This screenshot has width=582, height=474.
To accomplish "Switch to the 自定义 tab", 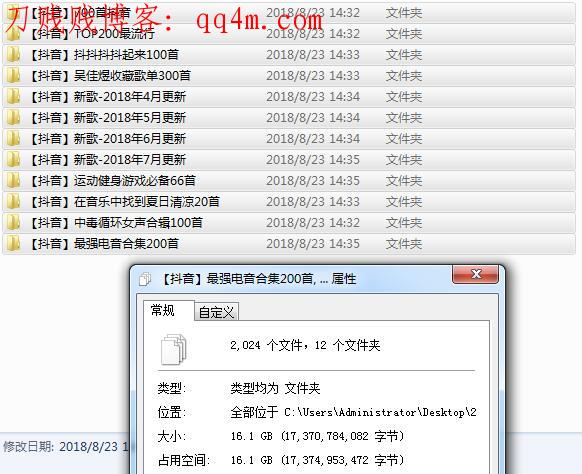I will pos(216,313).
